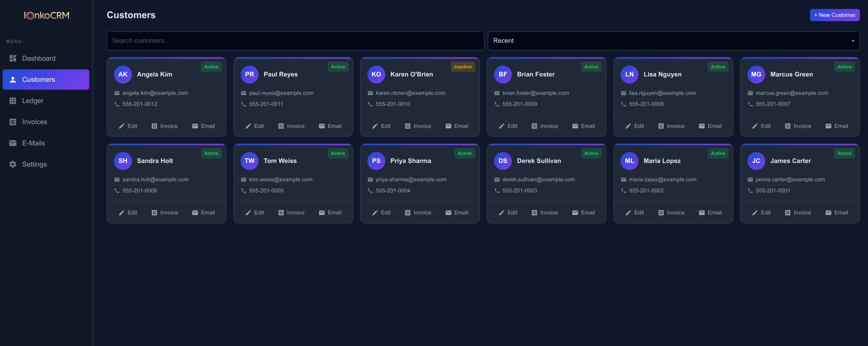Click the lisa.nguyen@example.com email address
868x346 pixels.
(662, 93)
